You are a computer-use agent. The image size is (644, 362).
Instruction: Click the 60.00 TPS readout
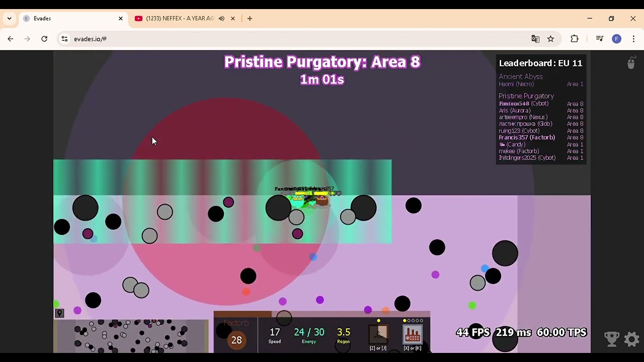click(x=561, y=332)
